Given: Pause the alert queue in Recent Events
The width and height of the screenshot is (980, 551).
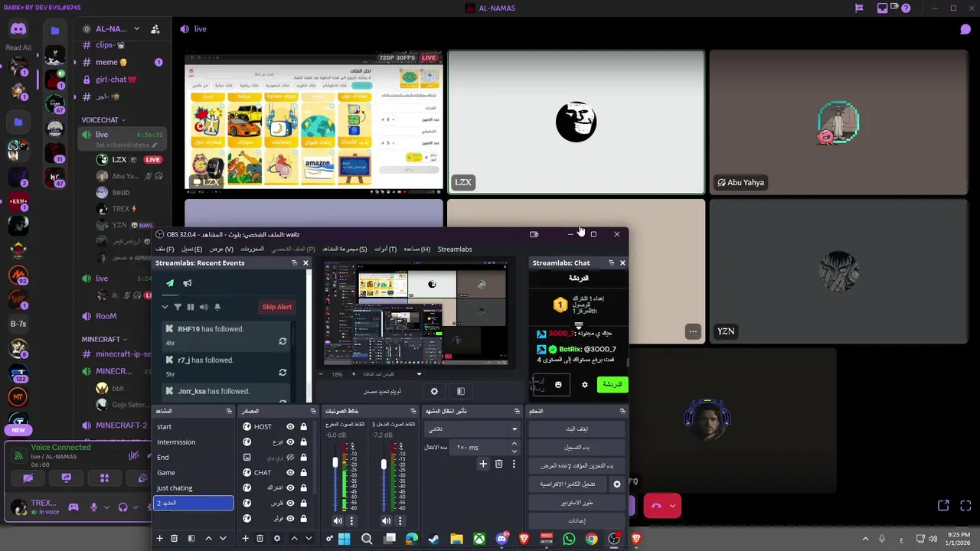Looking at the screenshot, I should click(191, 307).
